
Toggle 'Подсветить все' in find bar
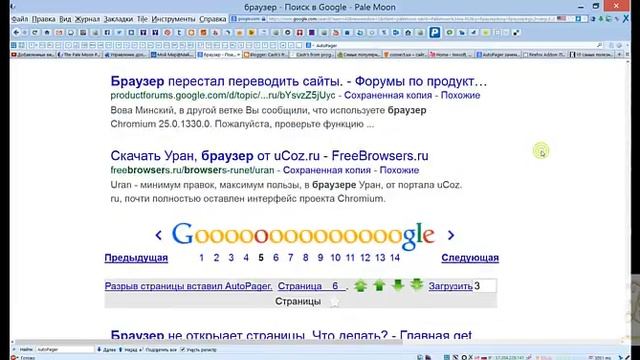(158, 350)
